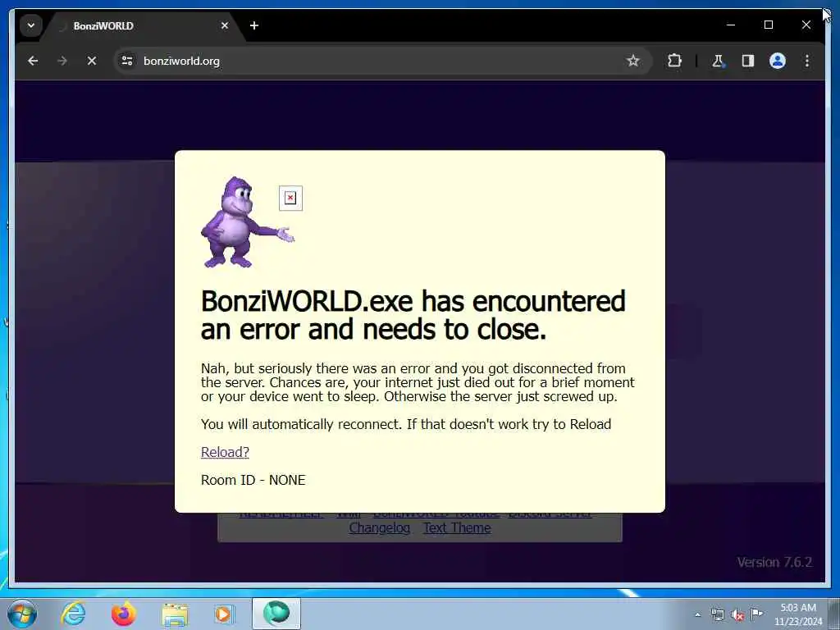The height and width of the screenshot is (630, 840).
Task: Stop loading the page
Action: (x=92, y=61)
